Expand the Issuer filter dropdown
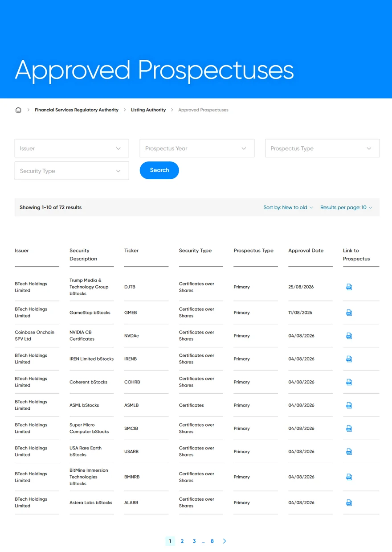 click(x=72, y=148)
